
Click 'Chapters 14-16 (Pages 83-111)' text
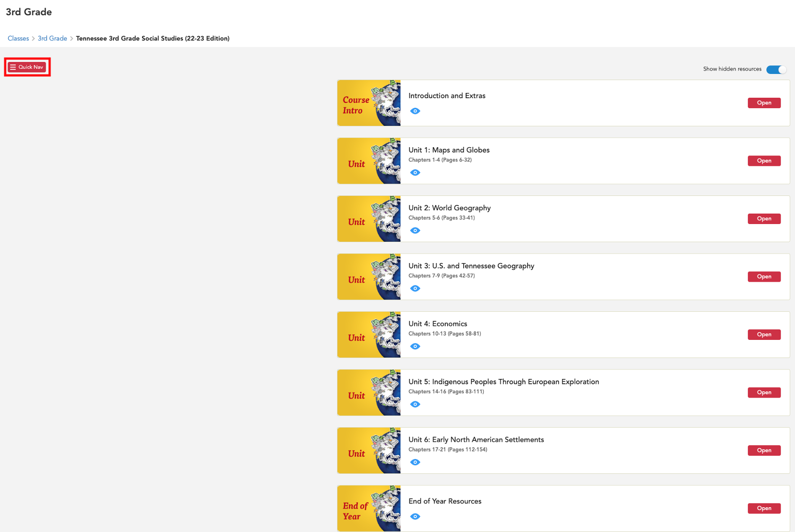point(446,392)
